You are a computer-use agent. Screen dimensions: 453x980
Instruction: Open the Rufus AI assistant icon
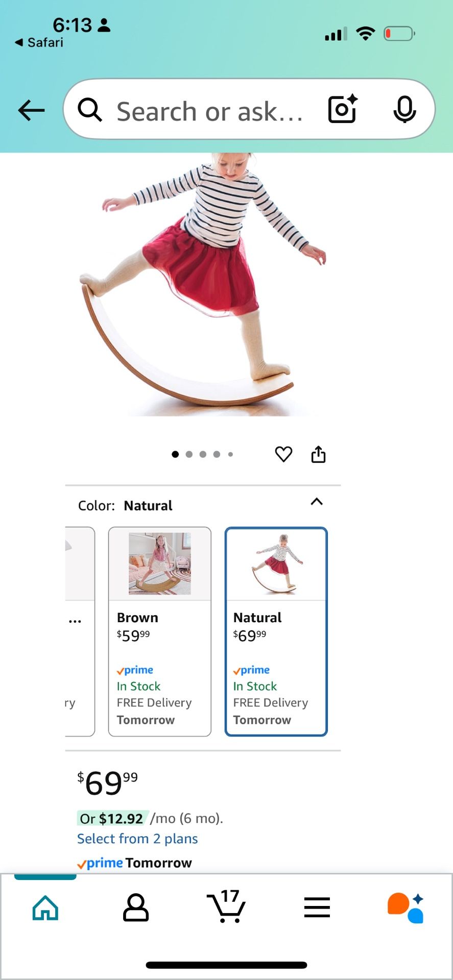pyautogui.click(x=406, y=907)
